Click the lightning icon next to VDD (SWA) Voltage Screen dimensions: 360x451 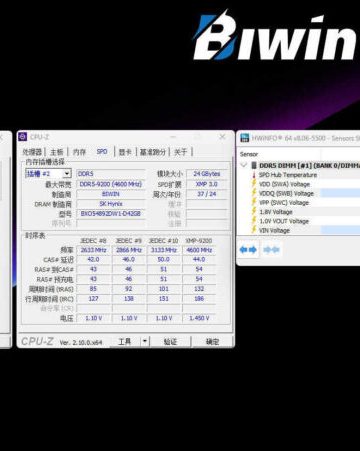[254, 184]
